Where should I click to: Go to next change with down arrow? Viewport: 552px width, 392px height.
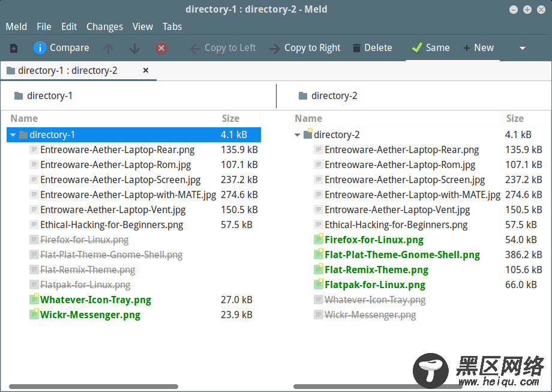click(134, 48)
